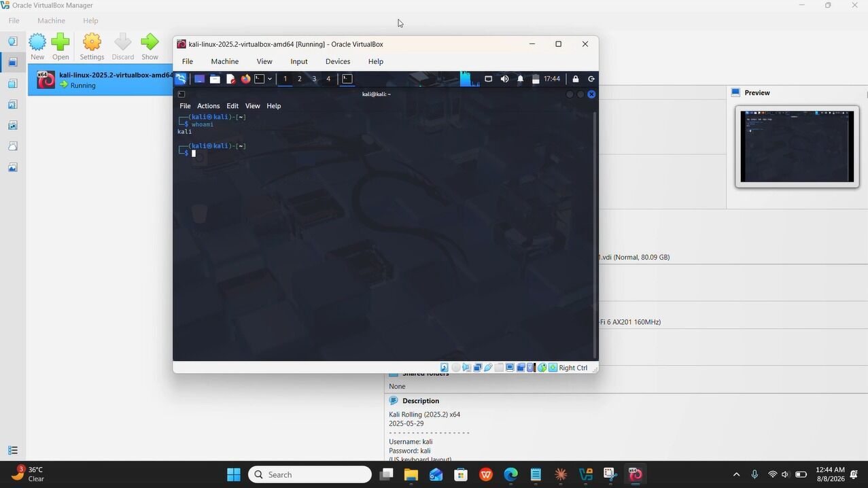Image resolution: width=868 pixels, height=488 pixels.
Task: Open the terminal View menu
Action: pyautogui.click(x=252, y=106)
